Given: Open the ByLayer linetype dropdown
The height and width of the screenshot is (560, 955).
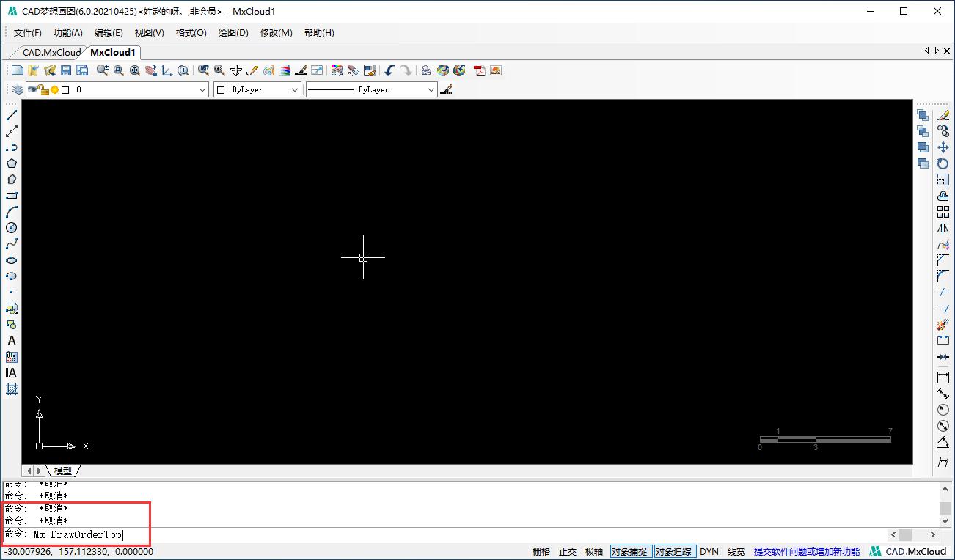Looking at the screenshot, I should click(431, 89).
